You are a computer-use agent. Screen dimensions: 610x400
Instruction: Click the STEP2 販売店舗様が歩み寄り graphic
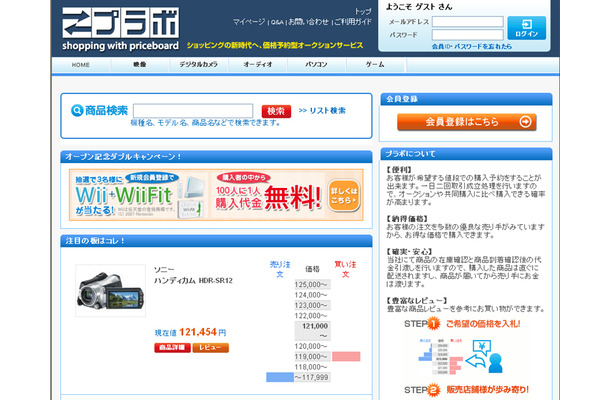466,390
